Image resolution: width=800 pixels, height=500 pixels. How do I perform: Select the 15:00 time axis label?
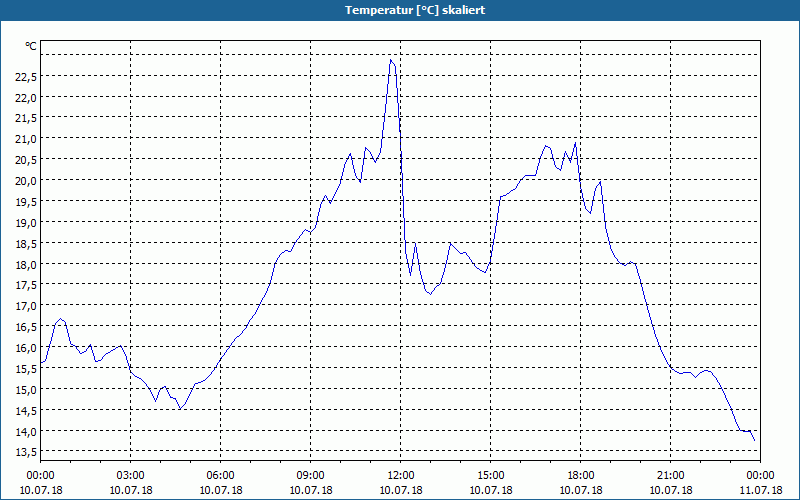tap(491, 476)
